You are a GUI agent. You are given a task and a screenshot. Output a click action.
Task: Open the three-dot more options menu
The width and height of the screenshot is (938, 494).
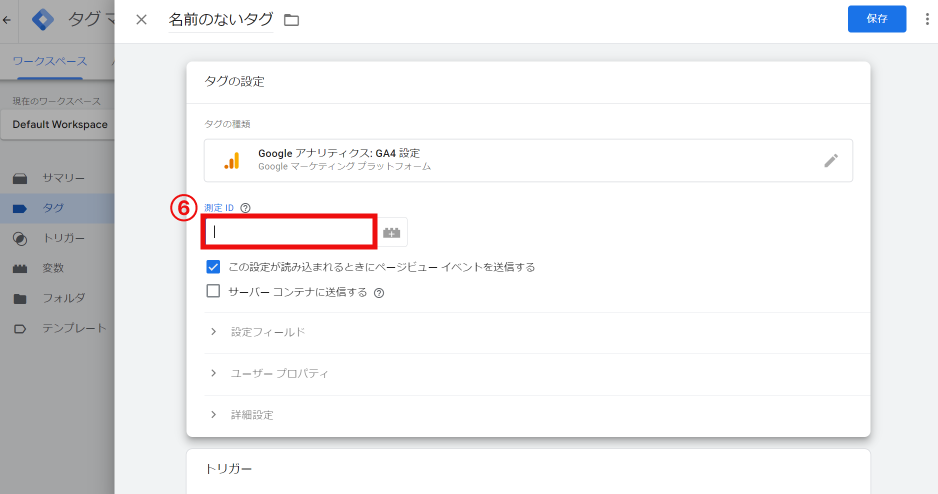[x=927, y=19]
